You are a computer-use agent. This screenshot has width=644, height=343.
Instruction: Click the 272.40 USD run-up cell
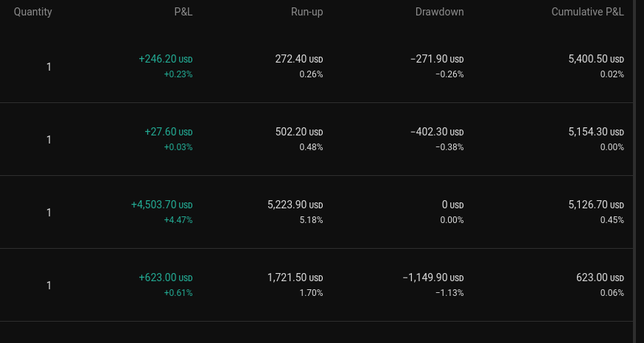299,59
